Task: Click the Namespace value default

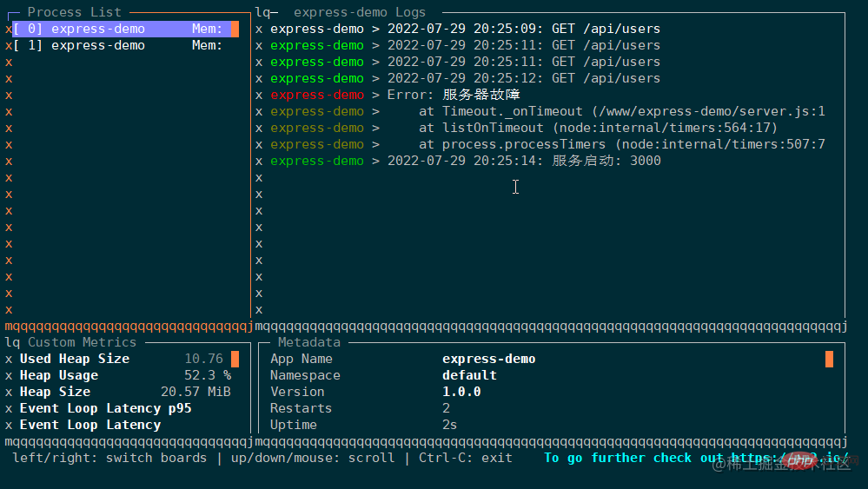Action: coord(469,375)
